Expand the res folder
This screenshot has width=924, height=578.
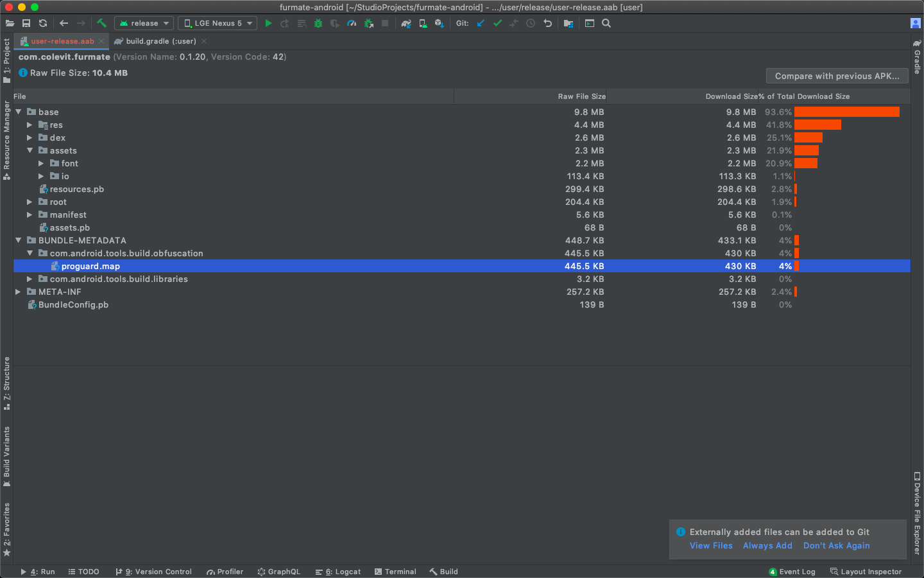coord(30,125)
